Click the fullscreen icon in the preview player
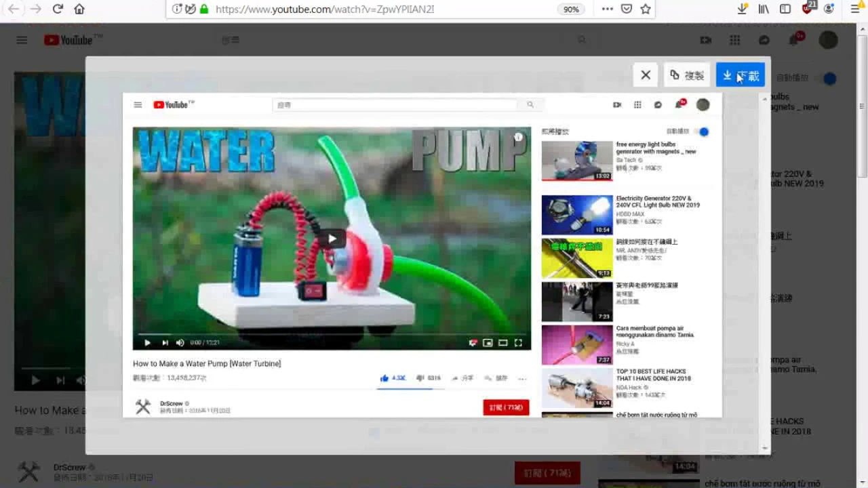The width and height of the screenshot is (868, 488). (519, 343)
